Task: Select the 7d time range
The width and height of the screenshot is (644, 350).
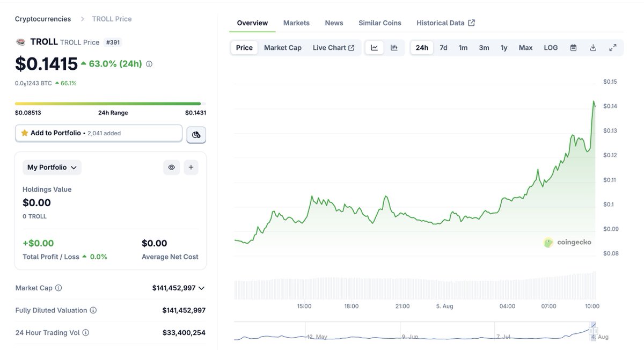Action: tap(443, 48)
